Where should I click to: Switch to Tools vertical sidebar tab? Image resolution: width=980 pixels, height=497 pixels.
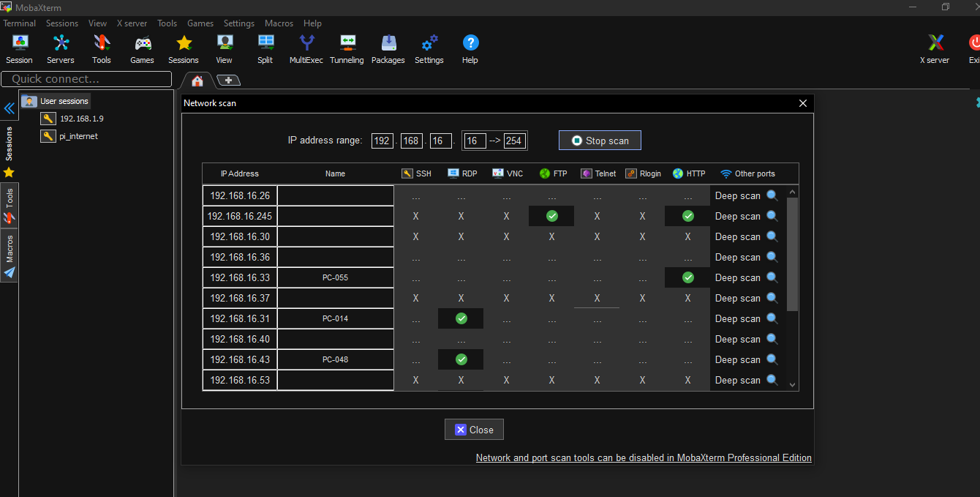9,206
